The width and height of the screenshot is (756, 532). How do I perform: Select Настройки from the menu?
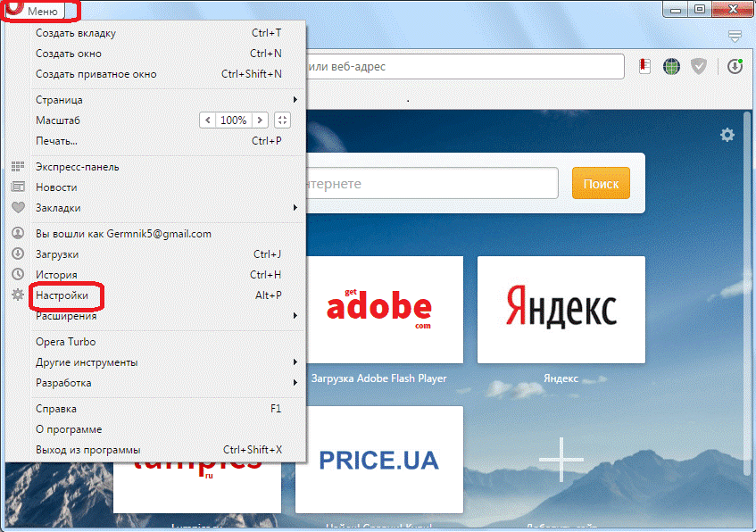coord(62,295)
